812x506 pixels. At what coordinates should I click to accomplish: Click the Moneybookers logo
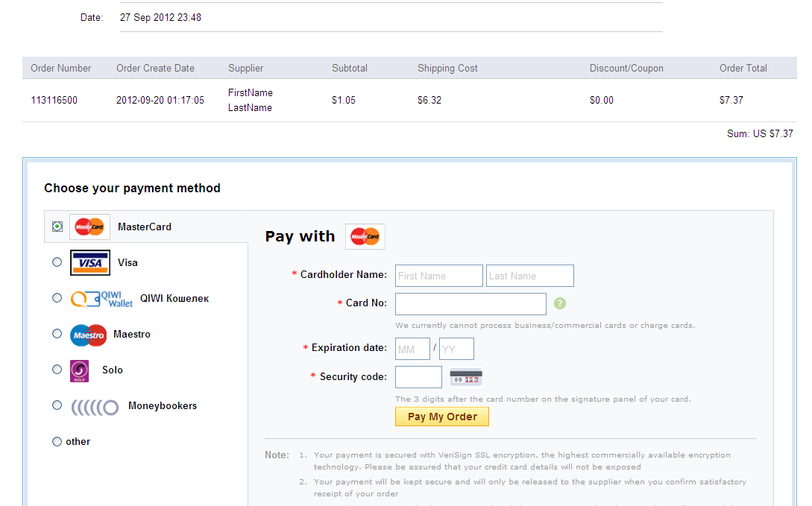95,407
